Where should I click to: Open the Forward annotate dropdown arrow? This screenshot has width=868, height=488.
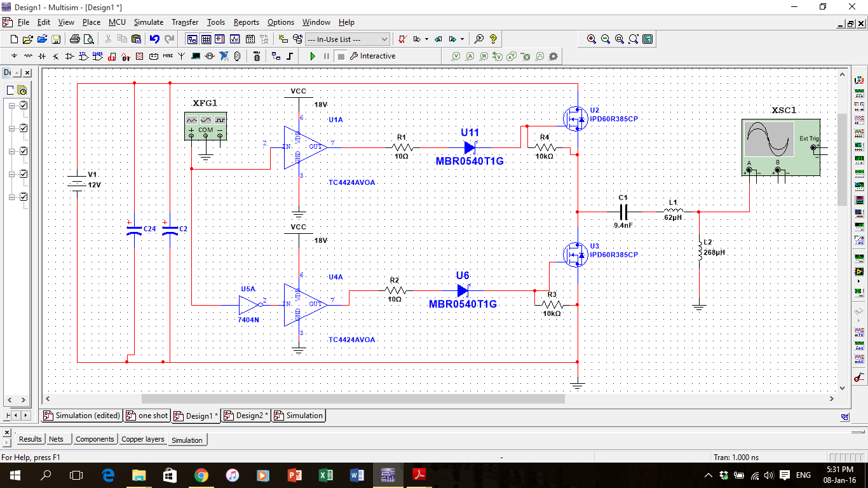(462, 39)
